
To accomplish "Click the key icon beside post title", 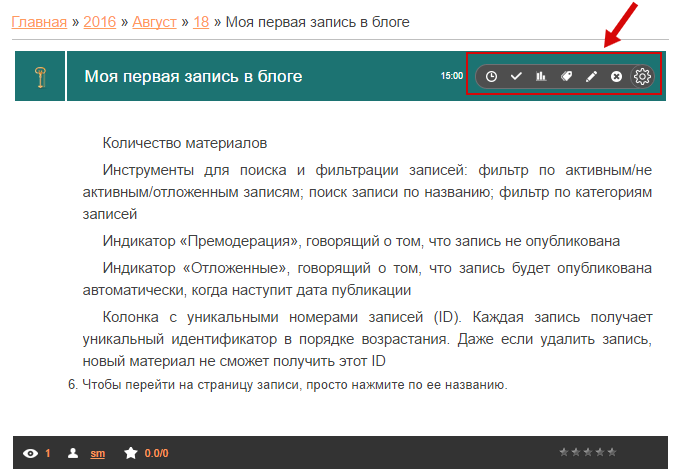I will point(40,77).
